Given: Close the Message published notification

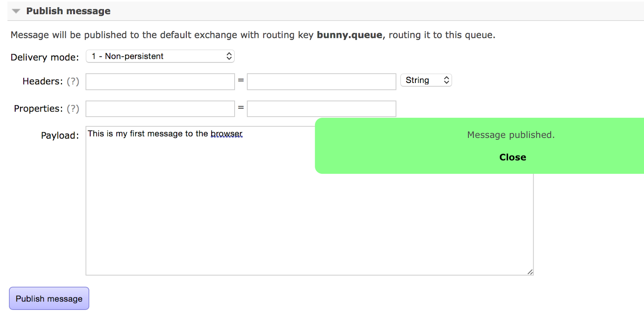Looking at the screenshot, I should [x=512, y=157].
